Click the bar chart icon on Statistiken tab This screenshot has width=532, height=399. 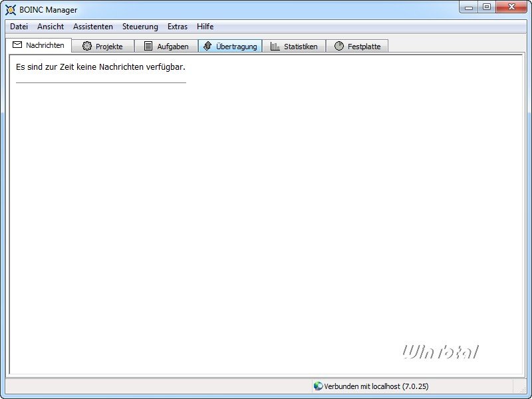click(x=275, y=47)
